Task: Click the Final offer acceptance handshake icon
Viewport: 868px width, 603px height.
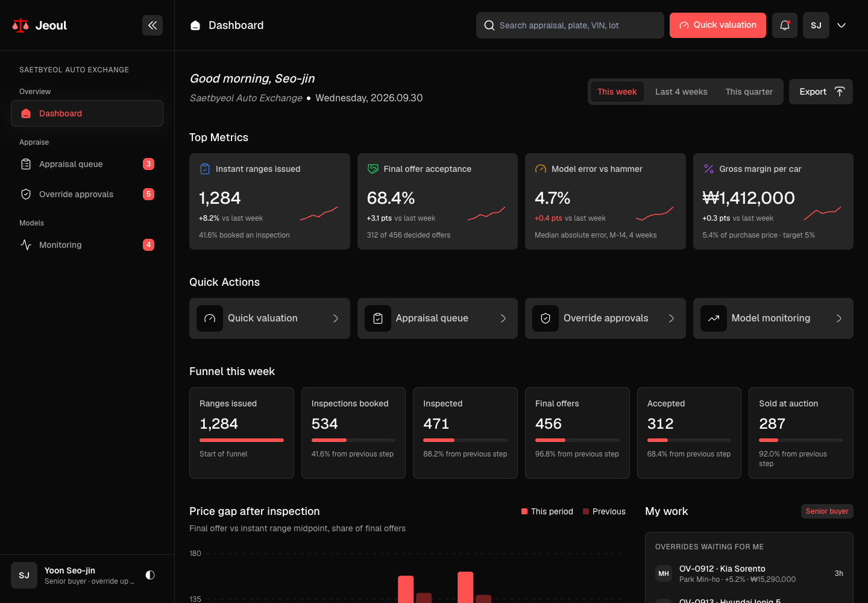Action: [x=373, y=169]
